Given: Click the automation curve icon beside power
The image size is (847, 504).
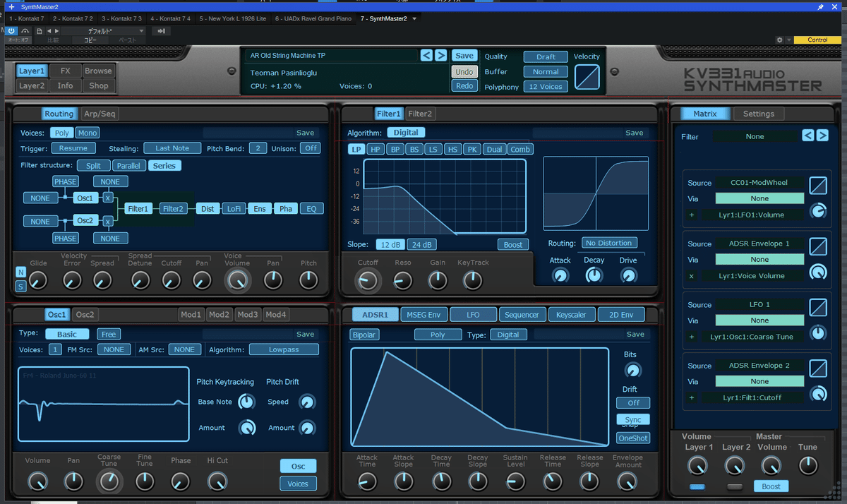Looking at the screenshot, I should (x=25, y=31).
